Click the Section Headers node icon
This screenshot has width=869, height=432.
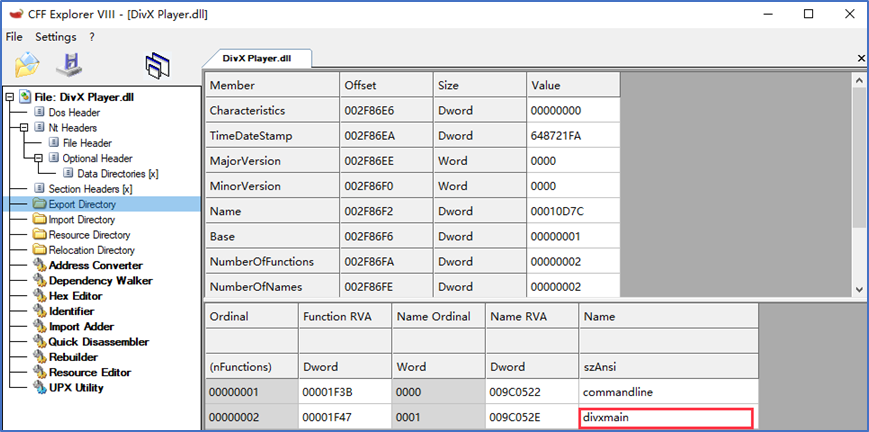pos(39,189)
